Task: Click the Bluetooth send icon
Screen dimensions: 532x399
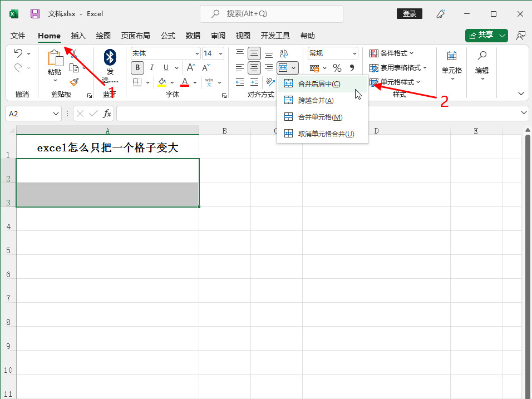Action: pyautogui.click(x=110, y=57)
